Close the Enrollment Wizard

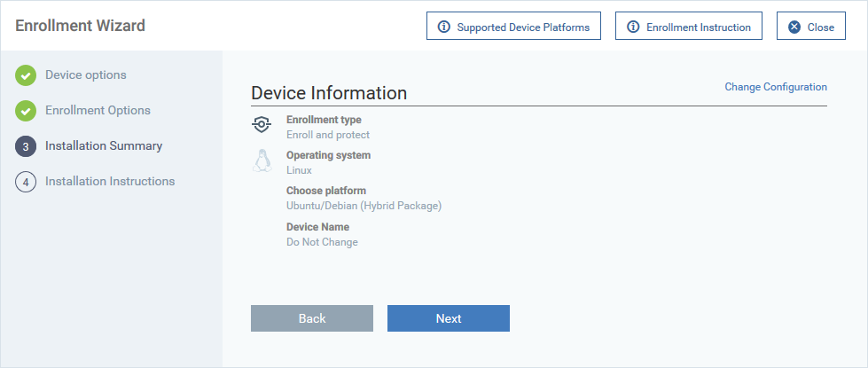(x=811, y=26)
